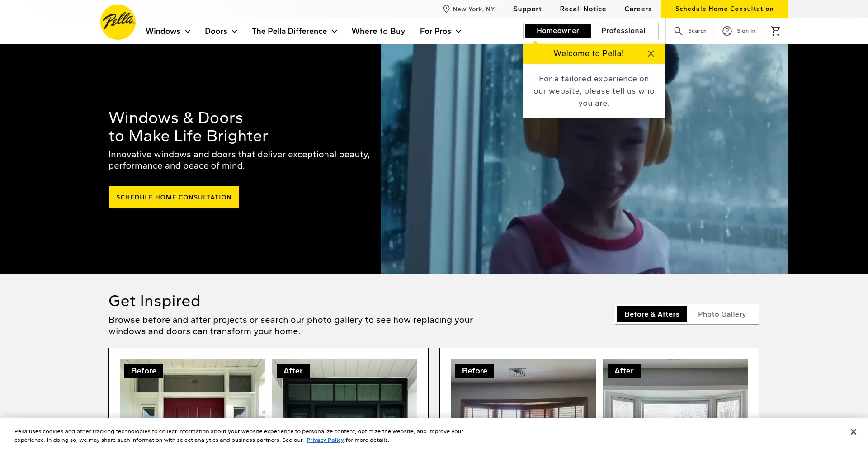Go to Where to Buy

coord(378,31)
